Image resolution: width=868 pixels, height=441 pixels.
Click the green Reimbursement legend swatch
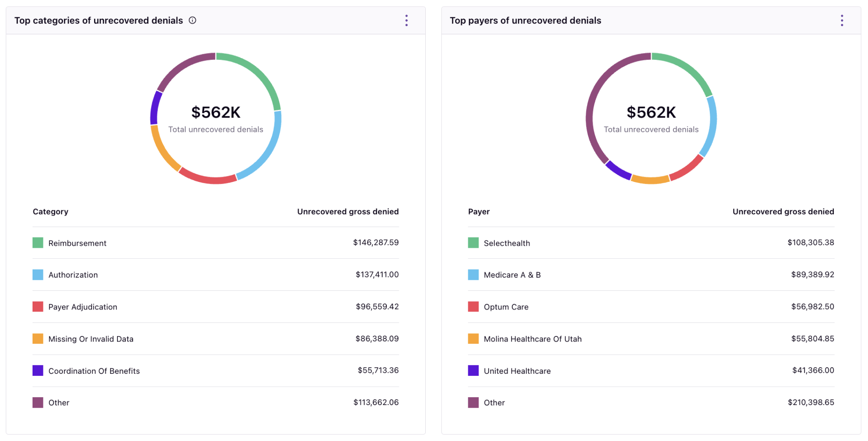pos(38,243)
